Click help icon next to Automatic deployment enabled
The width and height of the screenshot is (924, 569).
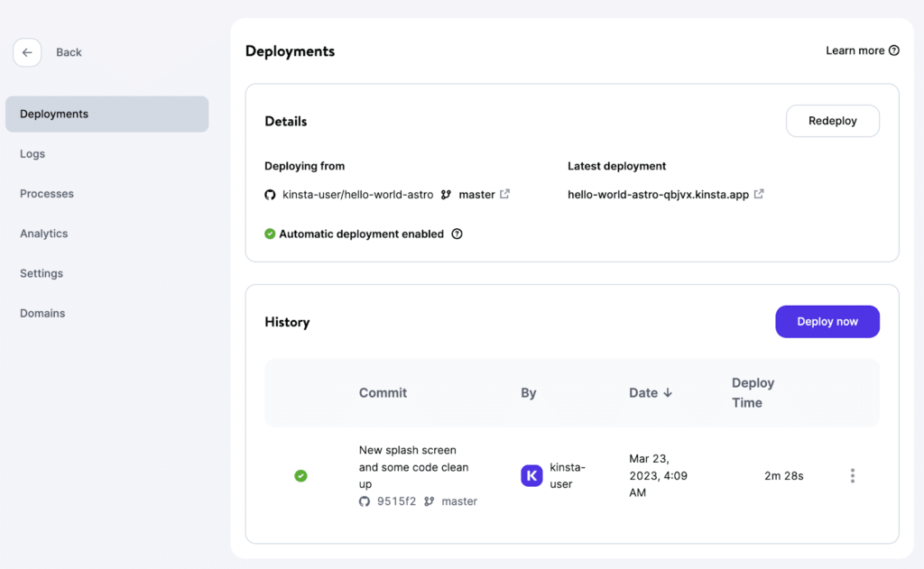pyautogui.click(x=457, y=234)
